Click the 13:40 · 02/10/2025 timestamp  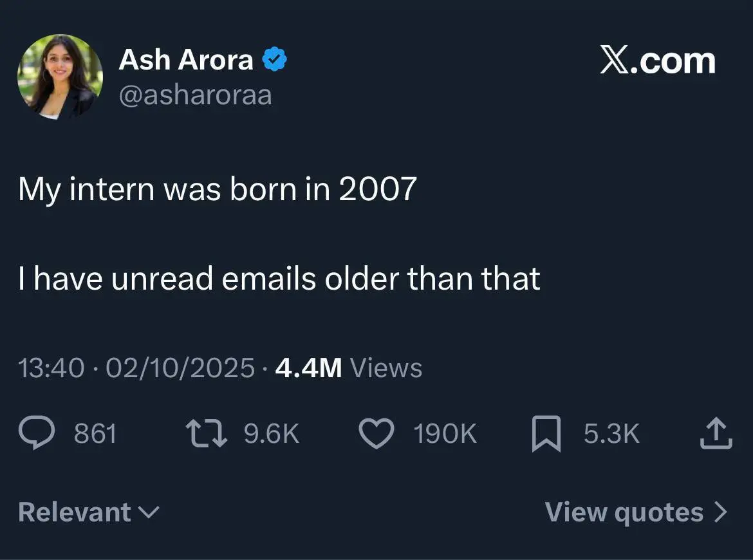136,368
